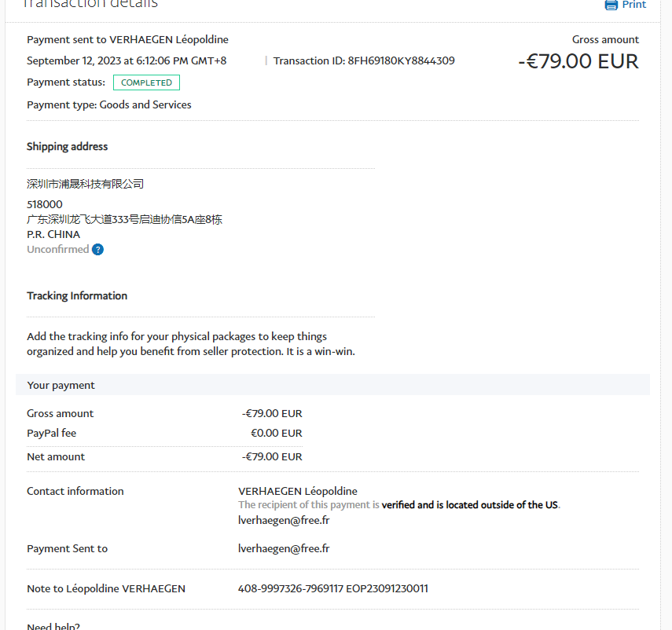Click the email beside Payment Sent to
Screen dimensions: 672x630
(x=284, y=548)
